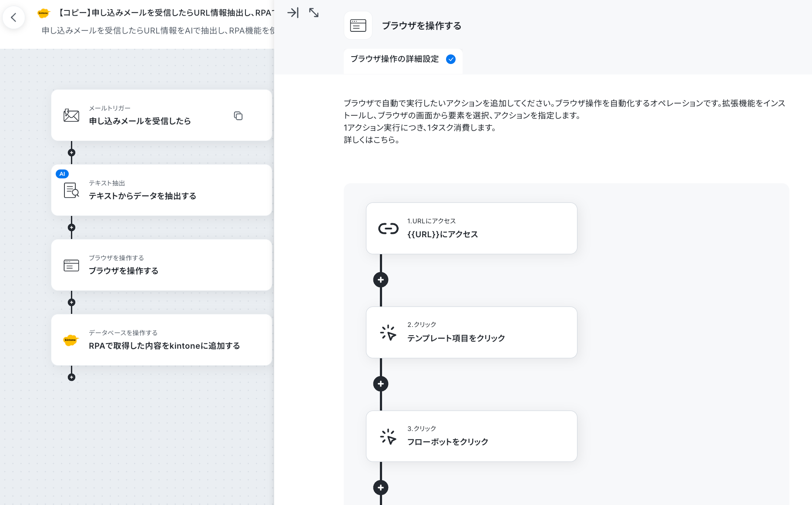Add a step after テキストからデータを抽出する
Viewport: 812px width, 505px height.
pyautogui.click(x=72, y=228)
